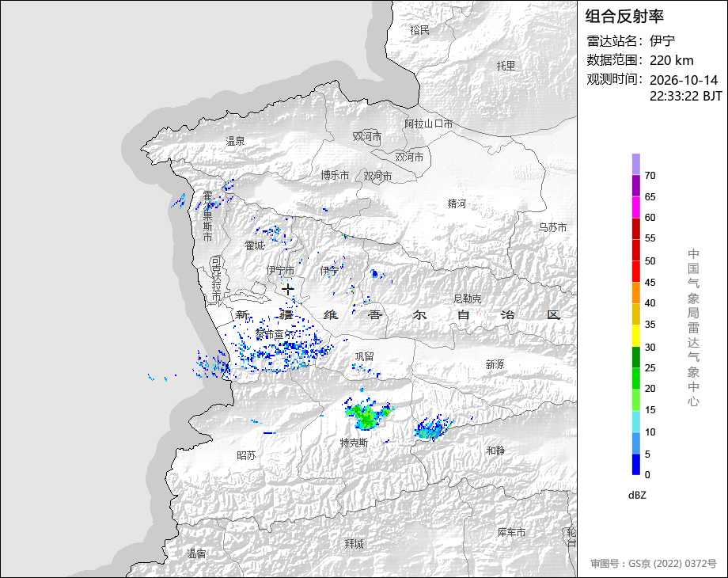Click the 托里 map label
Viewport: 728px width, 578px height.
[x=506, y=66]
